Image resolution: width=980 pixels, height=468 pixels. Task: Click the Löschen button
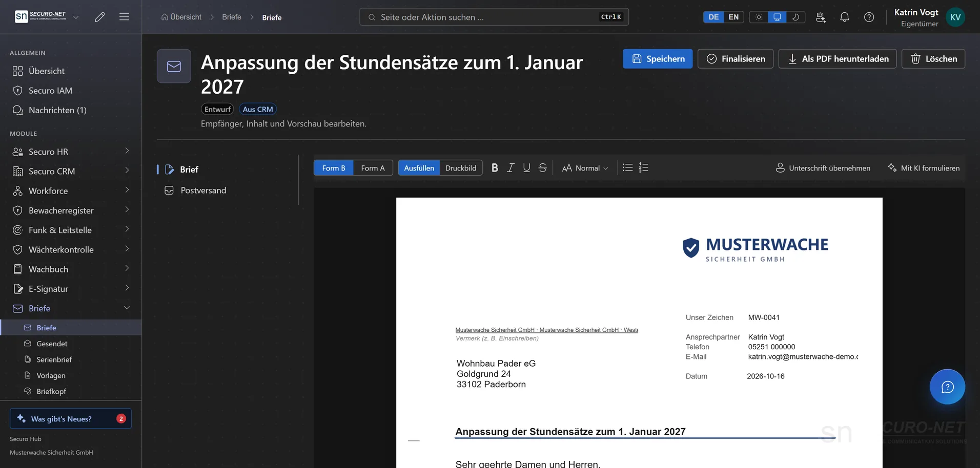point(933,59)
